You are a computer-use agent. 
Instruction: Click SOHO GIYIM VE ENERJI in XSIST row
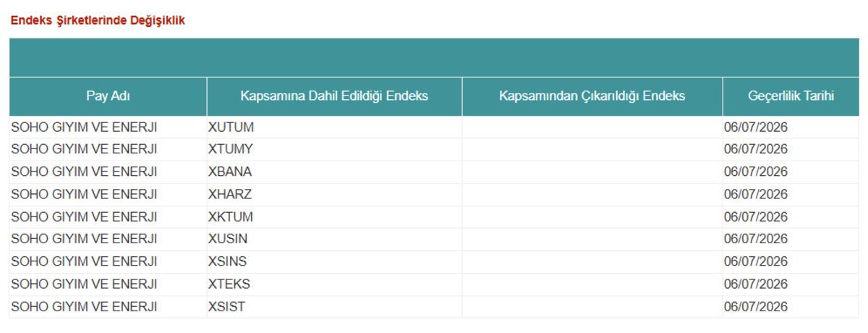84,307
